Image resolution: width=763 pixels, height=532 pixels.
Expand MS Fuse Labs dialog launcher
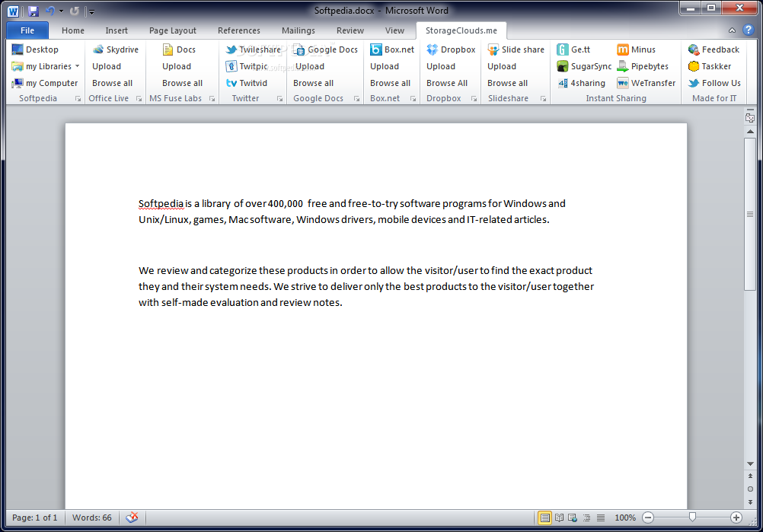pyautogui.click(x=212, y=99)
